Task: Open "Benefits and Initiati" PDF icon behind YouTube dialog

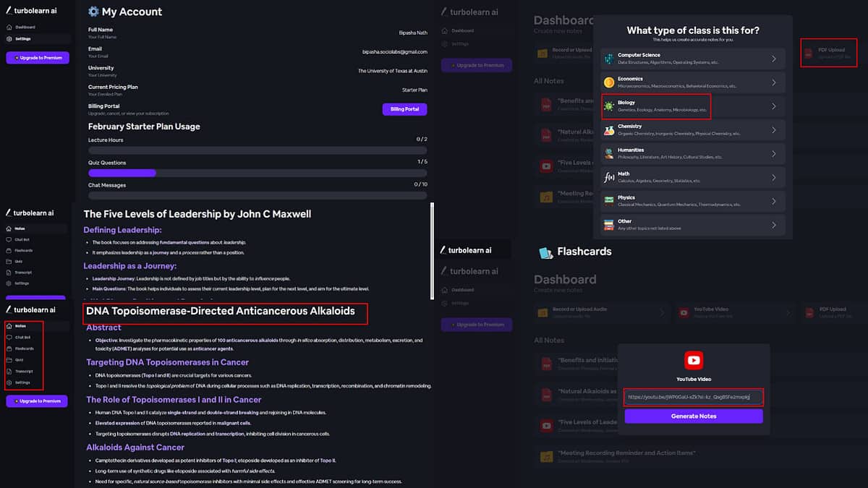Action: (547, 364)
